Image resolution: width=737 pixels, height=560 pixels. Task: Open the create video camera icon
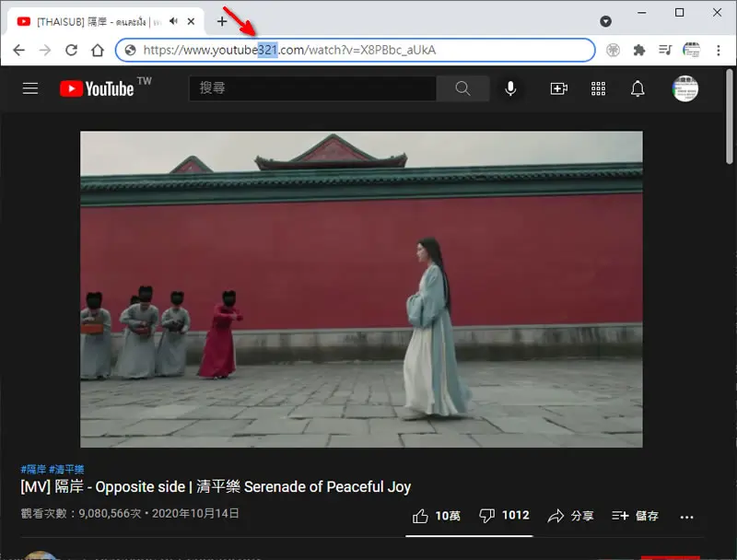[x=559, y=88]
